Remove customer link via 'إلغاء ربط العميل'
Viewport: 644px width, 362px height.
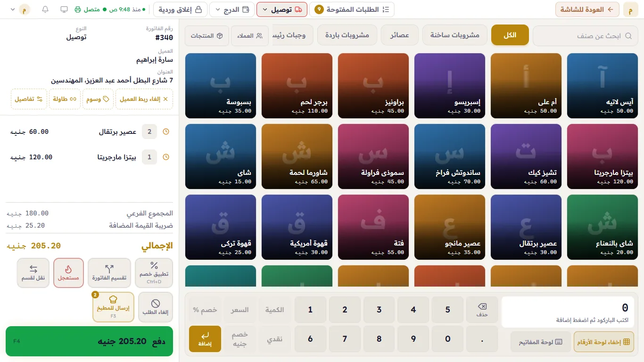pyautogui.click(x=144, y=99)
